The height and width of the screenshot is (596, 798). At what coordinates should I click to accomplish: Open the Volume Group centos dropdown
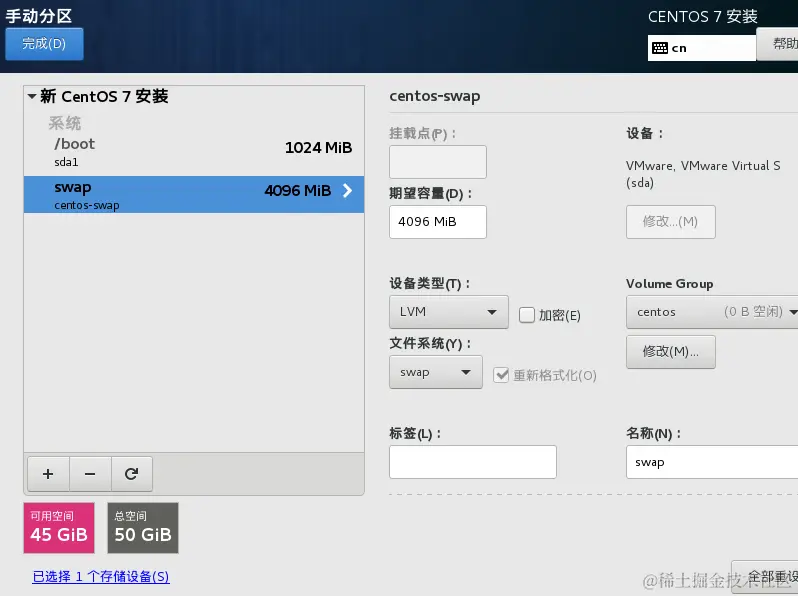coord(712,311)
